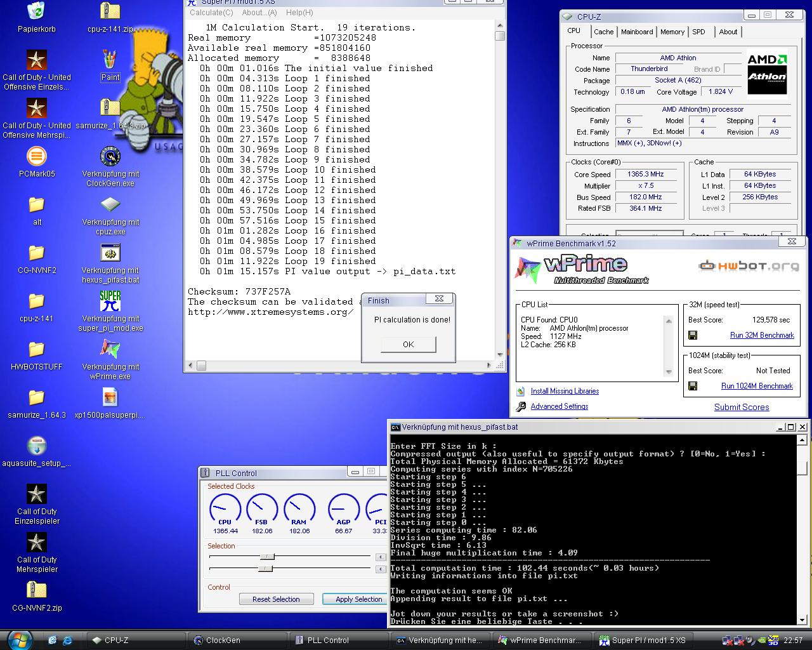Click Submit Scores in wPrime

742,408
